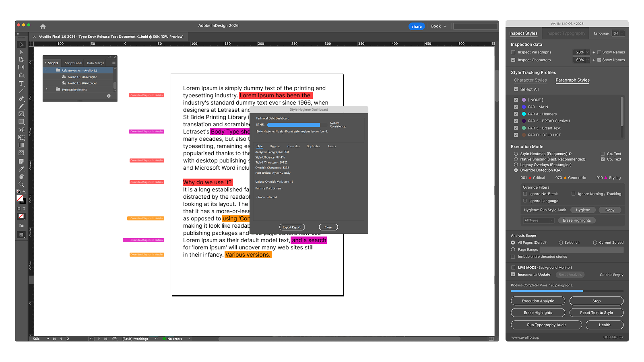This screenshot has height=362, width=644.
Task: Click the Share button
Action: click(417, 27)
